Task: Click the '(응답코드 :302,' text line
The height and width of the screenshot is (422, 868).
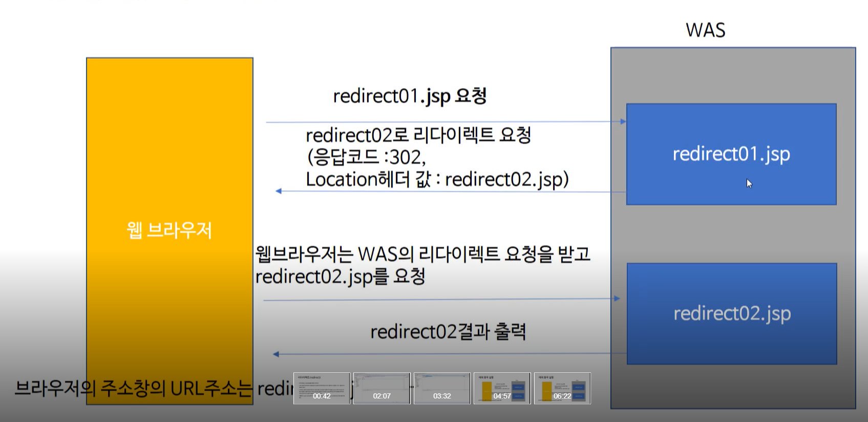Action: pos(366,157)
